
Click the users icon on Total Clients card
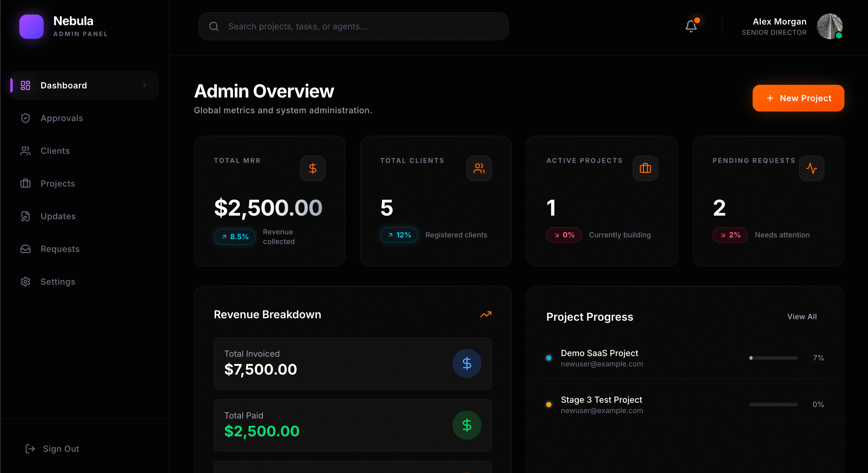pyautogui.click(x=479, y=168)
